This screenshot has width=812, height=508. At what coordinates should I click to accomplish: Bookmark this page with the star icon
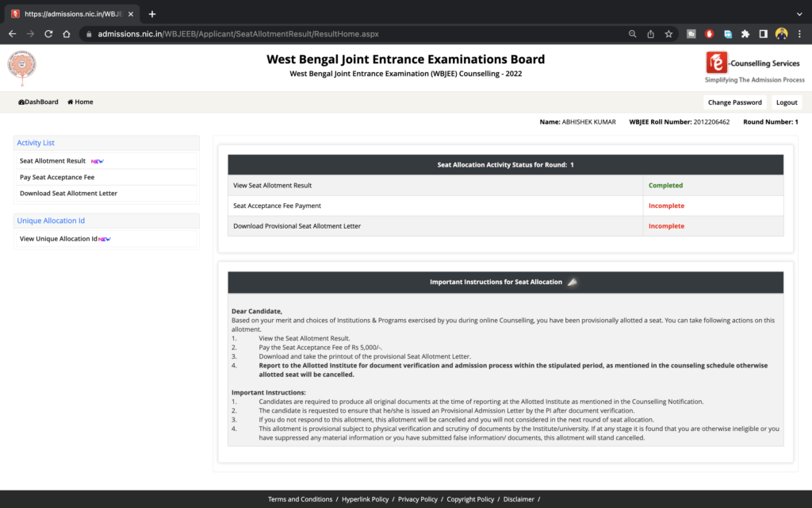coord(668,33)
